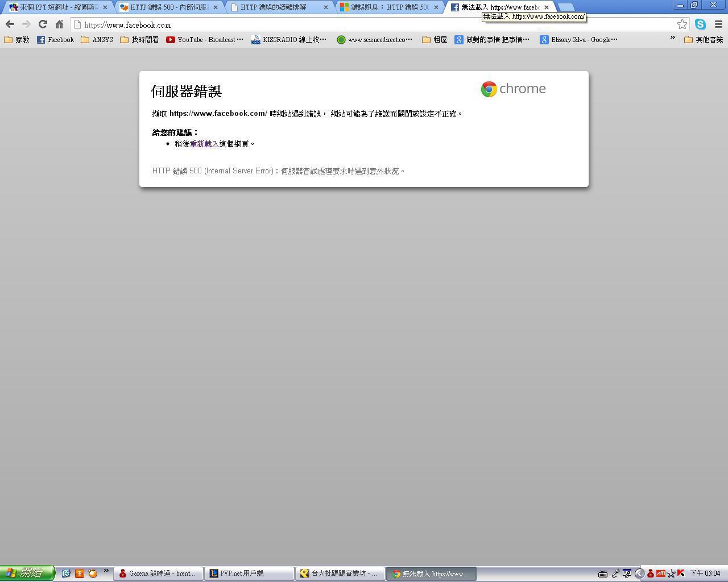Open the Facebook bookmark
Image resolution: width=728 pixels, height=582 pixels.
(x=55, y=40)
